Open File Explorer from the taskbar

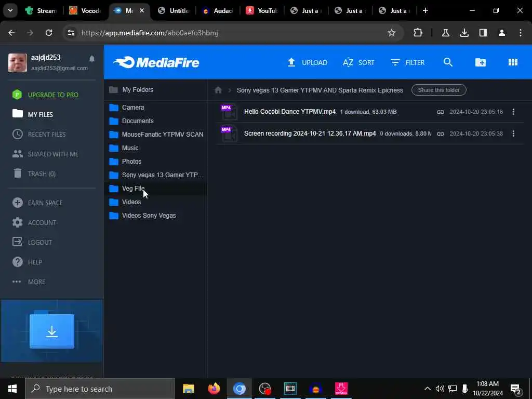coord(188,389)
